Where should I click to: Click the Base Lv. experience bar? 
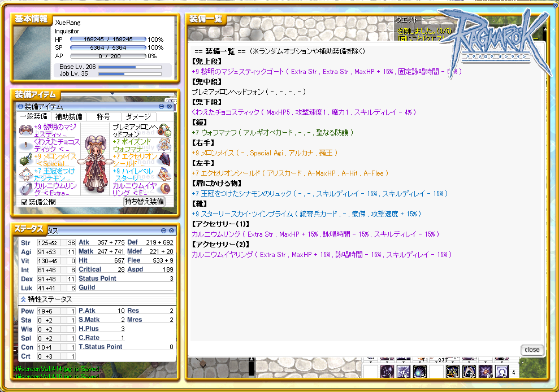130,67
